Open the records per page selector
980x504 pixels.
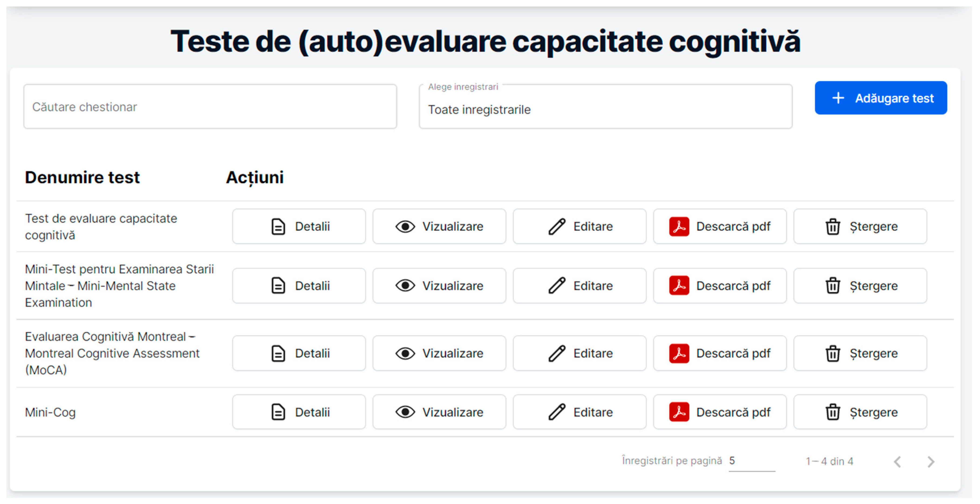[751, 461]
